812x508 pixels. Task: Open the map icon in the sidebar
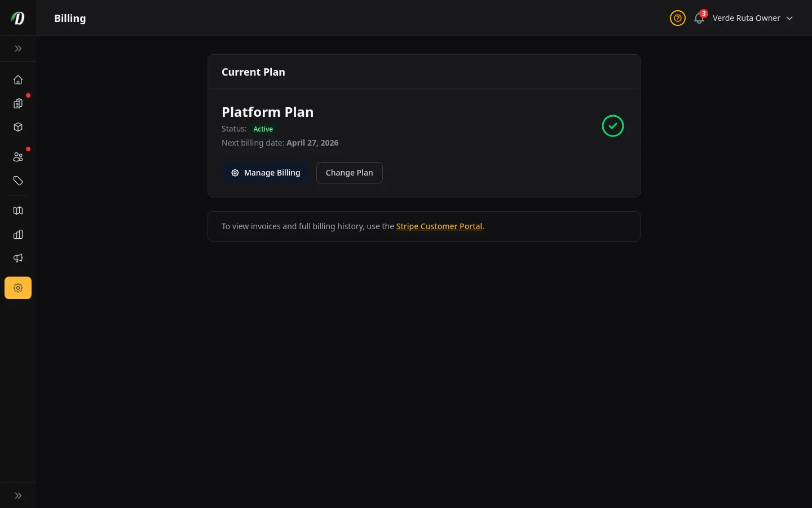pyautogui.click(x=18, y=211)
